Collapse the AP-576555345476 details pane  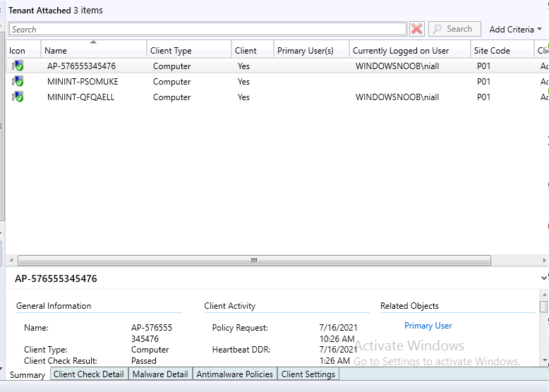pyautogui.click(x=544, y=278)
